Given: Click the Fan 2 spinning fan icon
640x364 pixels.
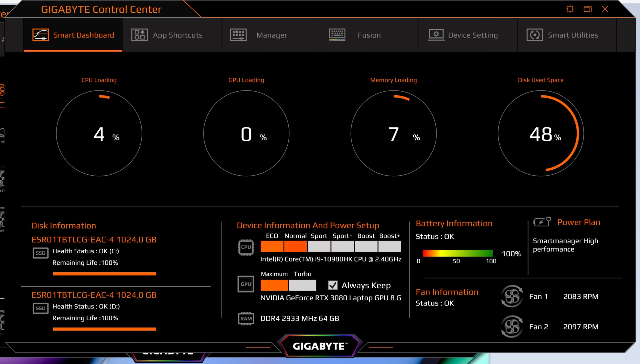Looking at the screenshot, I should [512, 327].
